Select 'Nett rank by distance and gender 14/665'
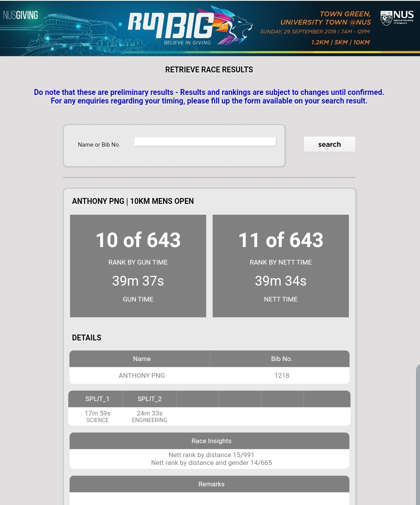This screenshot has height=505, width=420. pyautogui.click(x=211, y=463)
